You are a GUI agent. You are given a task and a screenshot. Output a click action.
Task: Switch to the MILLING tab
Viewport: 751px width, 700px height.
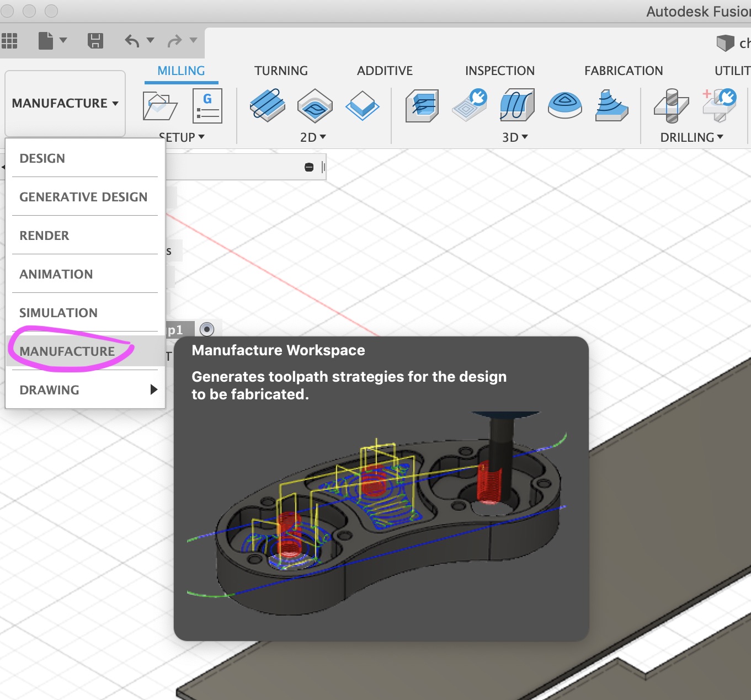pos(181,71)
